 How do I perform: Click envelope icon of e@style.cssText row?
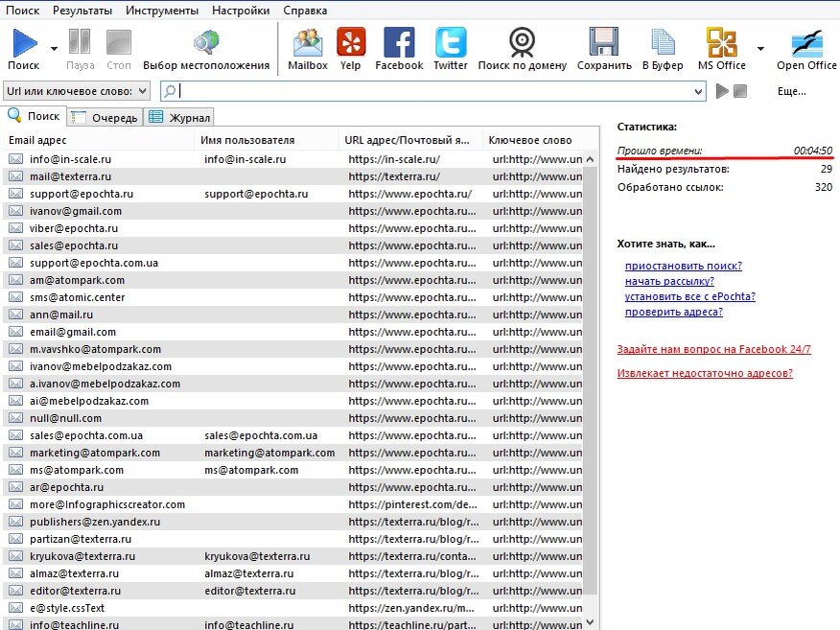[x=16, y=608]
